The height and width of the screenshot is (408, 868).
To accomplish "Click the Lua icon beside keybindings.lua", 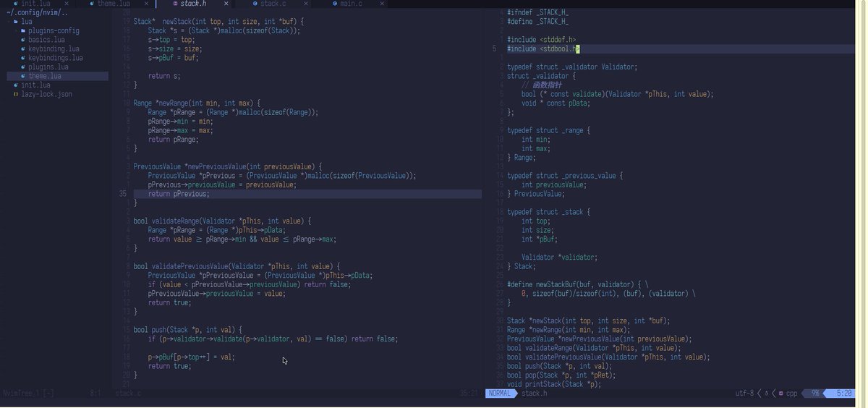I will pos(24,58).
